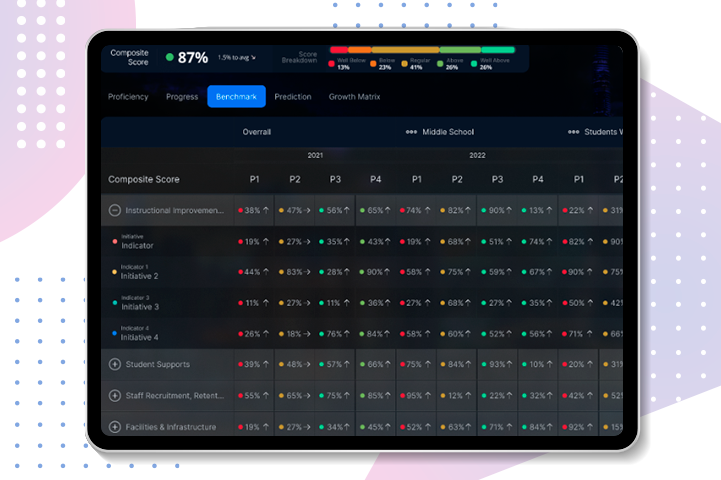
Task: Select the Benchmark tab
Action: [236, 97]
